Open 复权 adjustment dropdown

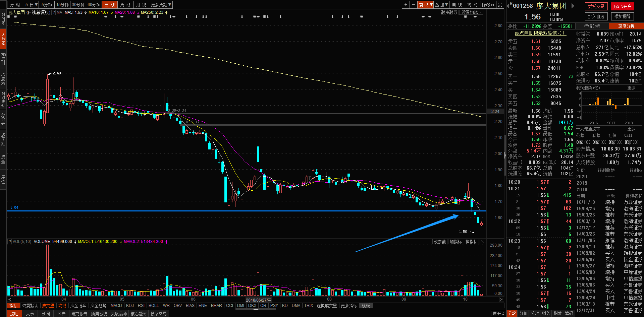coord(425,5)
